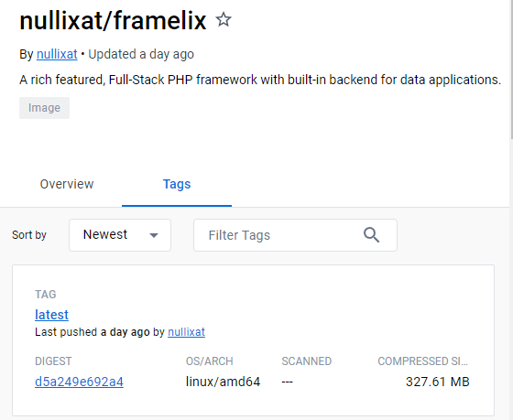Click the PHP framework description text
Screen dimensions: 513x420
tap(260, 80)
